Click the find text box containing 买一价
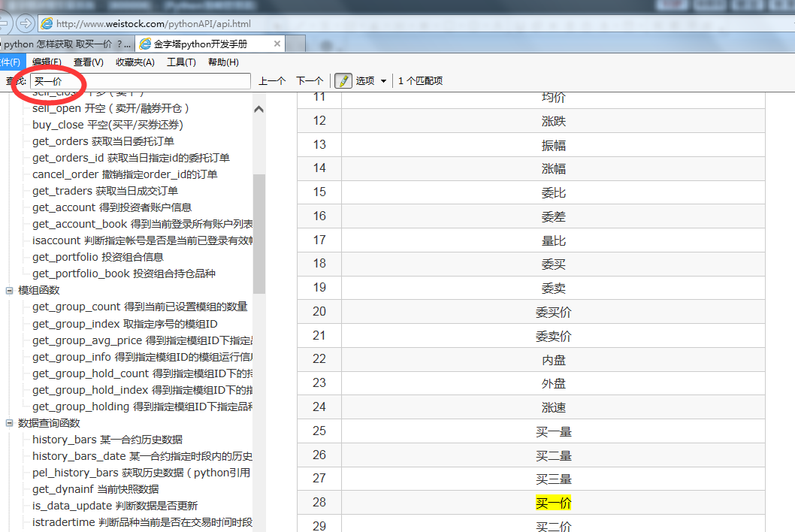Image resolution: width=795 pixels, height=532 pixels. pyautogui.click(x=141, y=81)
